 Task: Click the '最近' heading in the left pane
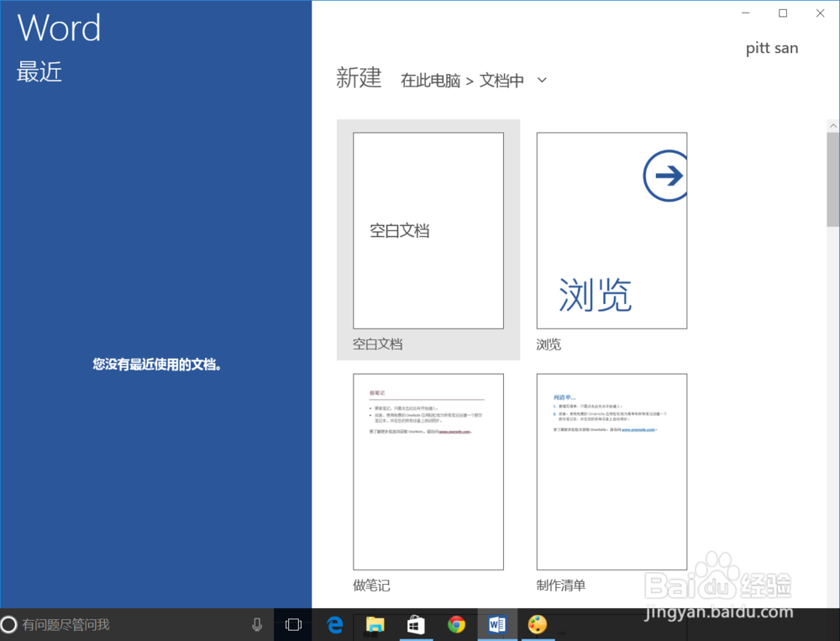coord(39,71)
